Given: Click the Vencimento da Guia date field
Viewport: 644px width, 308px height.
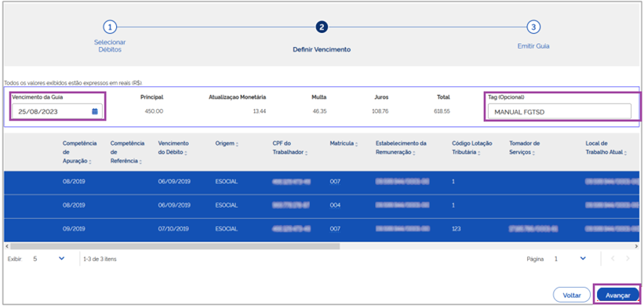Looking at the screenshot, I should pyautogui.click(x=56, y=111).
